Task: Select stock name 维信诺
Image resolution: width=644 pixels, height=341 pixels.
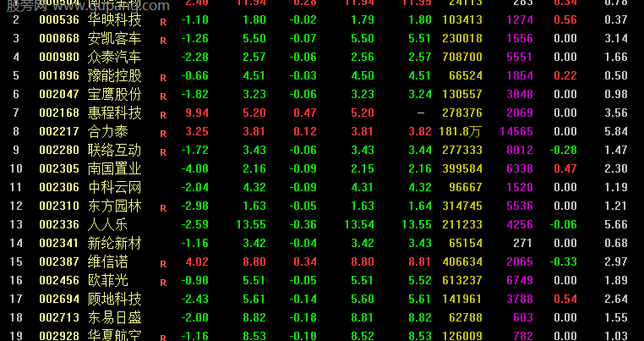Action: click(x=108, y=261)
